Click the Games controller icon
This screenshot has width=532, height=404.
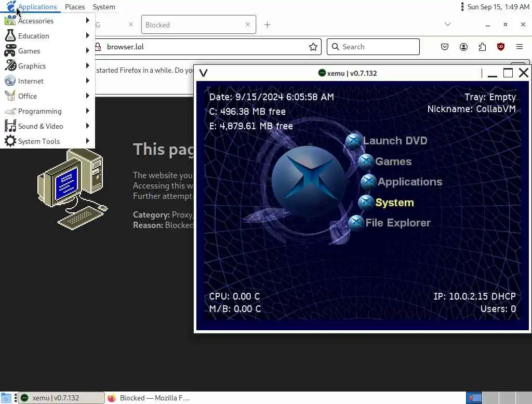[10, 50]
